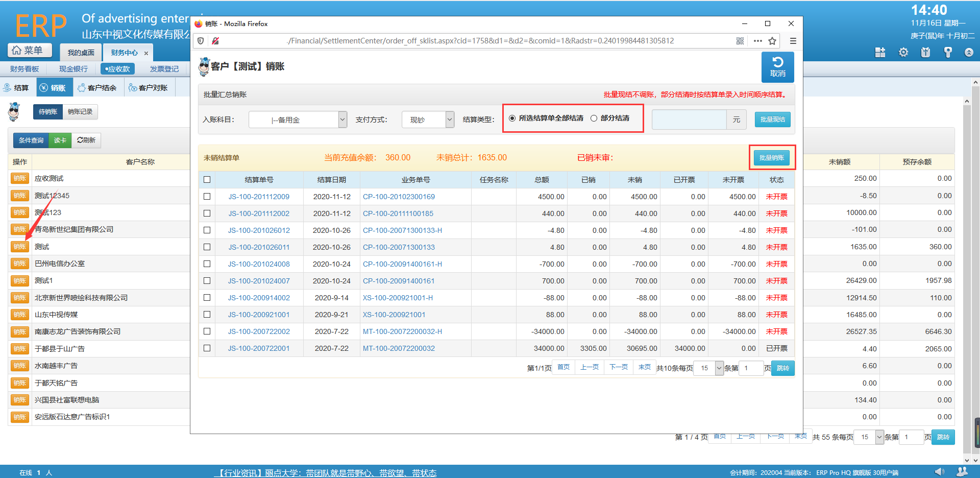Open 客户对账 tab

pyautogui.click(x=149, y=88)
